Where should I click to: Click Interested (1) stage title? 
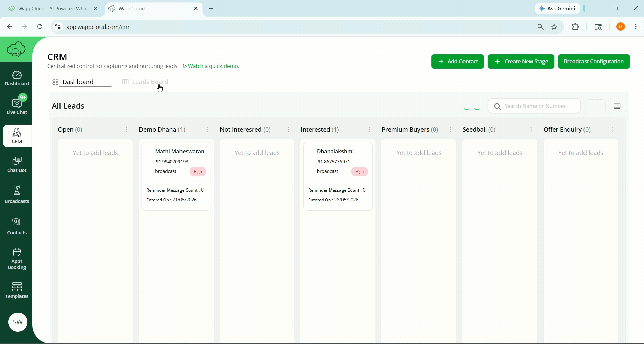click(x=320, y=130)
